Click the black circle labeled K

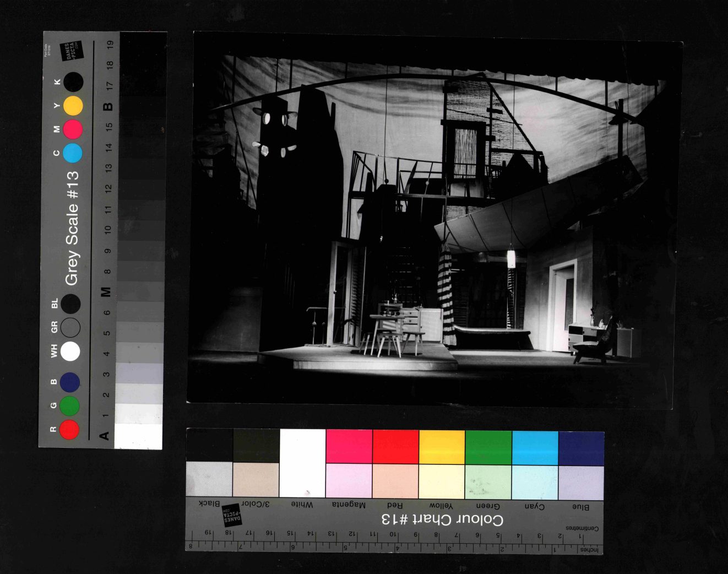[73, 82]
